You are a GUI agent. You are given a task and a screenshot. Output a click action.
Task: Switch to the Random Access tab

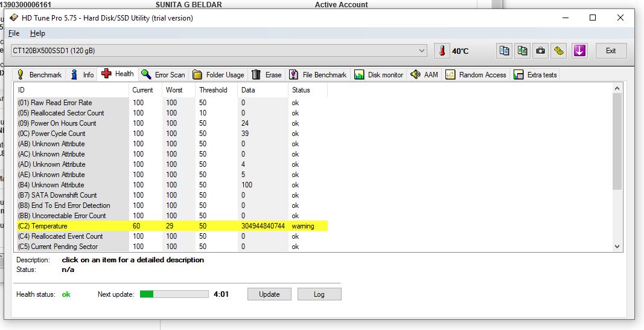(476, 74)
